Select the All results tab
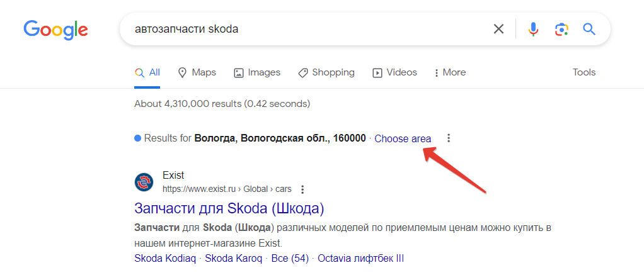 (x=147, y=72)
